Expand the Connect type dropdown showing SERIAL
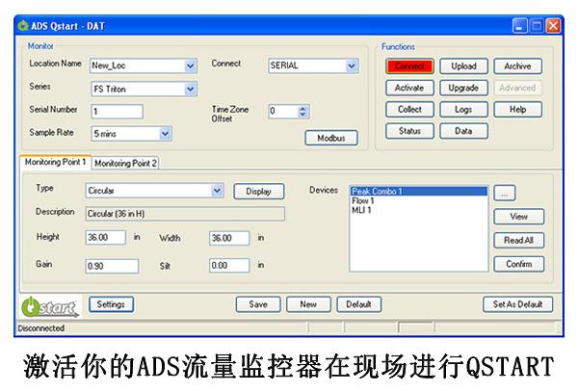 [352, 65]
